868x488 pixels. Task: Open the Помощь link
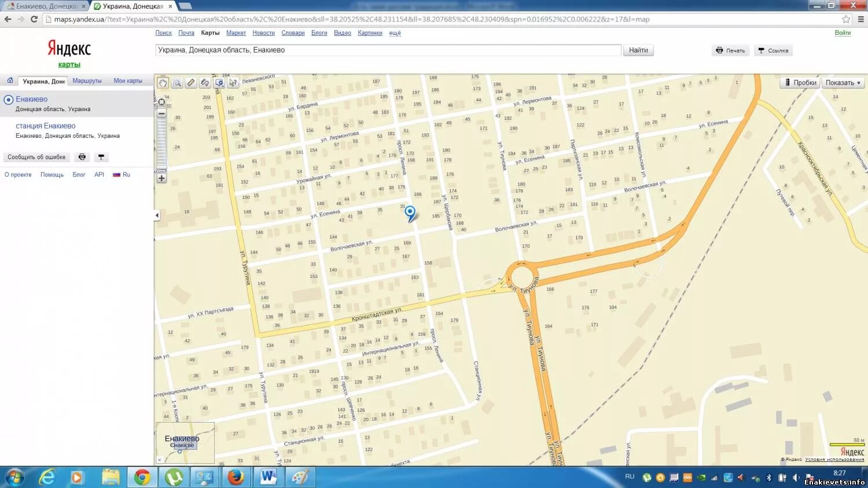point(52,175)
